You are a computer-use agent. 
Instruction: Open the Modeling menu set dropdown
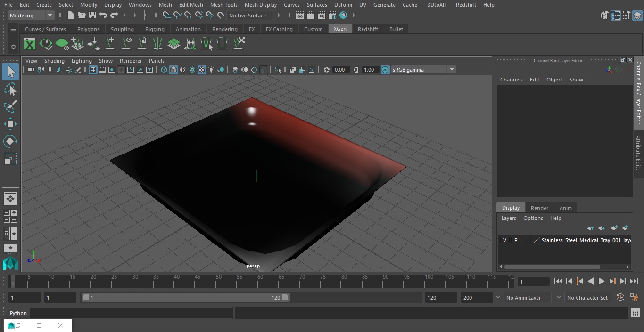click(31, 16)
